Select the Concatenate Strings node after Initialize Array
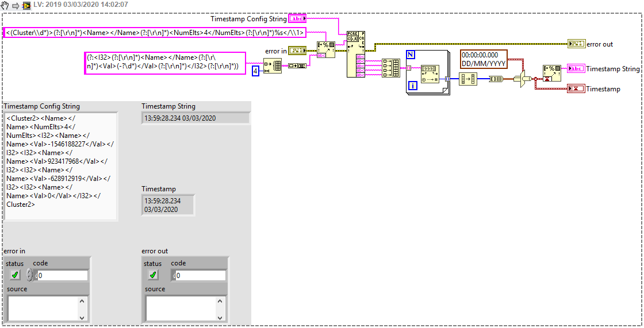 [x=297, y=65]
